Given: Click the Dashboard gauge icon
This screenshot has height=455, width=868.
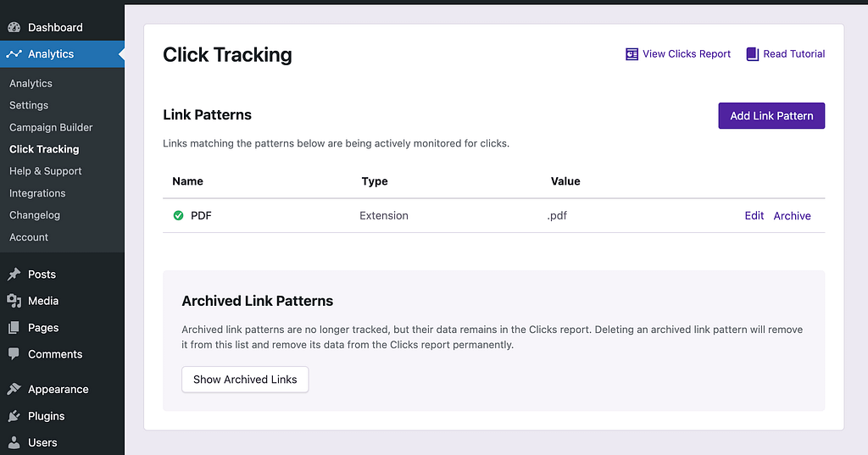Looking at the screenshot, I should click(14, 27).
